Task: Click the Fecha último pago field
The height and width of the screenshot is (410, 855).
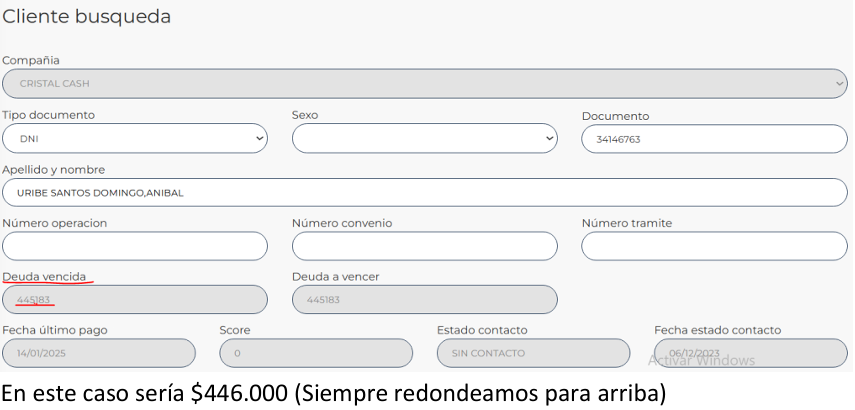Action: [99, 353]
